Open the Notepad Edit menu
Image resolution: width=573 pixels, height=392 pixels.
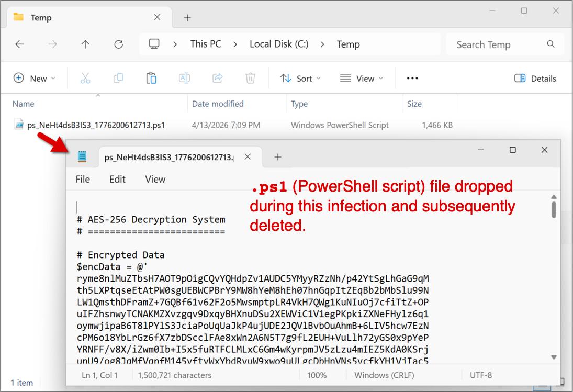(117, 179)
